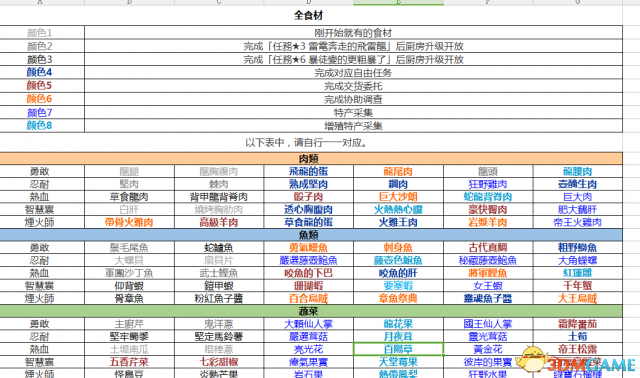The height and width of the screenshot is (378, 640).
Task: Select the 大王烏賊 cell
Action: [578, 298]
